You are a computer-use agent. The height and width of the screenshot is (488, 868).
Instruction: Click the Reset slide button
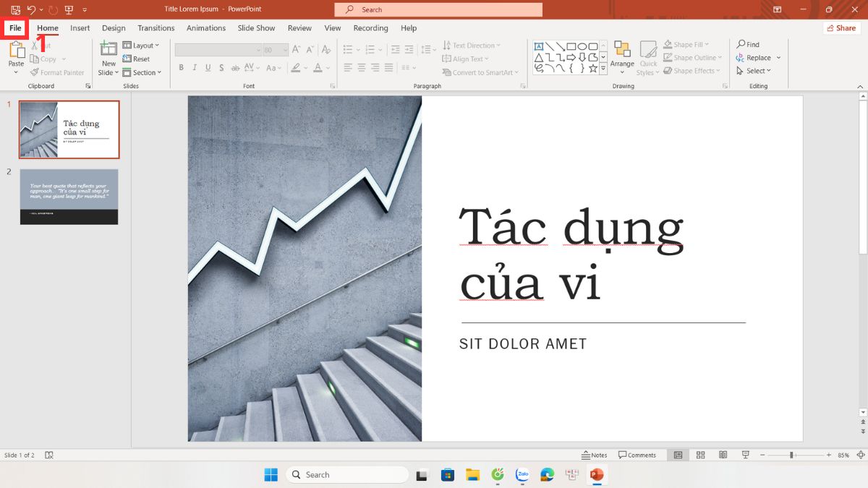pos(136,59)
